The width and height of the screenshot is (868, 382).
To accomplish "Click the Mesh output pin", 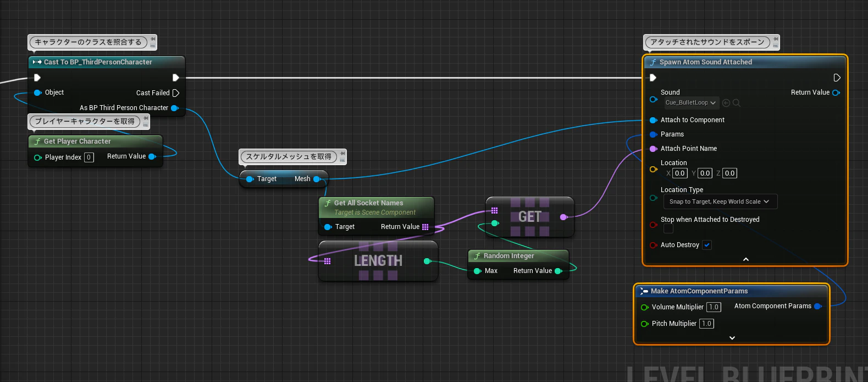I will click(317, 179).
